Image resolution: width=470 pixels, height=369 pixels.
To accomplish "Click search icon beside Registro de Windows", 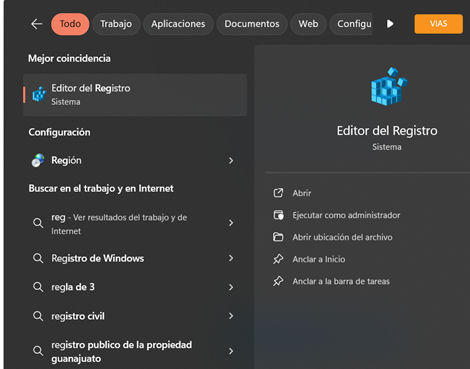I will tap(38, 258).
